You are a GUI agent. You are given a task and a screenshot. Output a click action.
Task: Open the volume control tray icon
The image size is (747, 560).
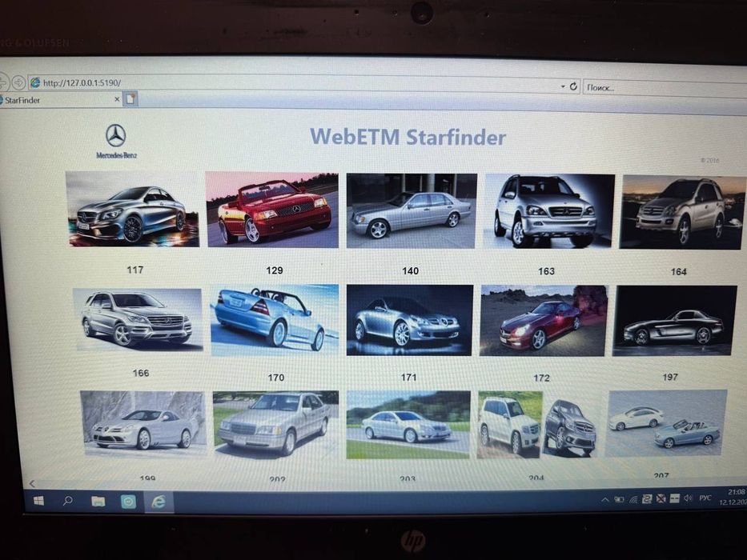pos(688,498)
